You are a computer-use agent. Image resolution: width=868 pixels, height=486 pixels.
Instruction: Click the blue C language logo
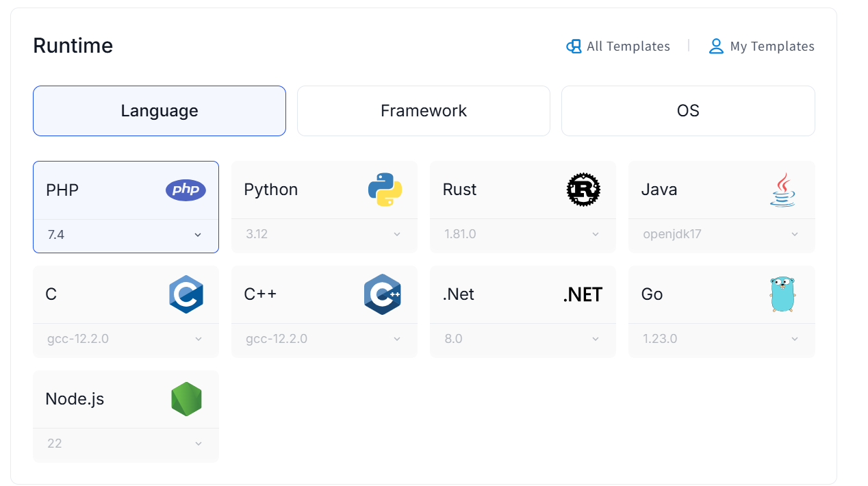pyautogui.click(x=186, y=294)
